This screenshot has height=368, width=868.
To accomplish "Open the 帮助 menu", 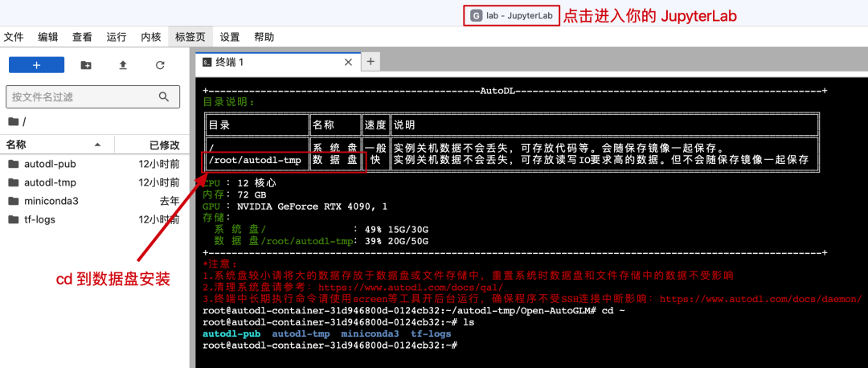I will click(x=264, y=37).
